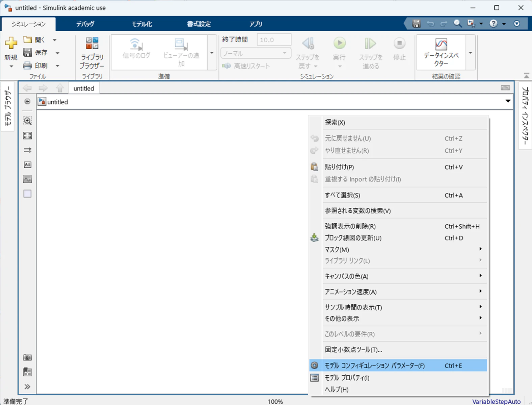Click the 停止 (Stop) icon

[399, 43]
